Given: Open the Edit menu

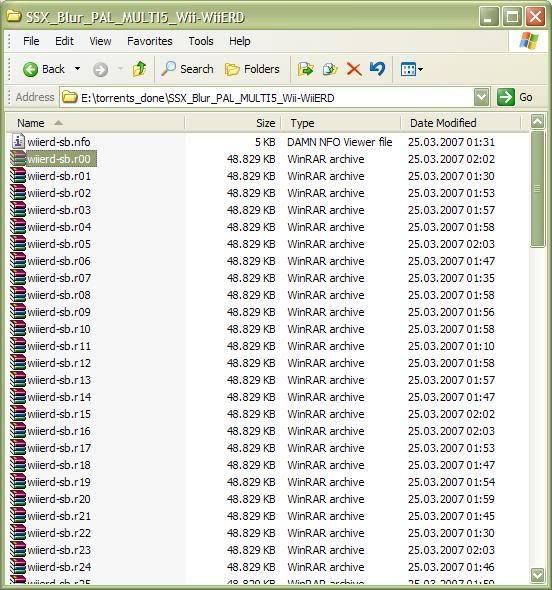Looking at the screenshot, I should [64, 41].
